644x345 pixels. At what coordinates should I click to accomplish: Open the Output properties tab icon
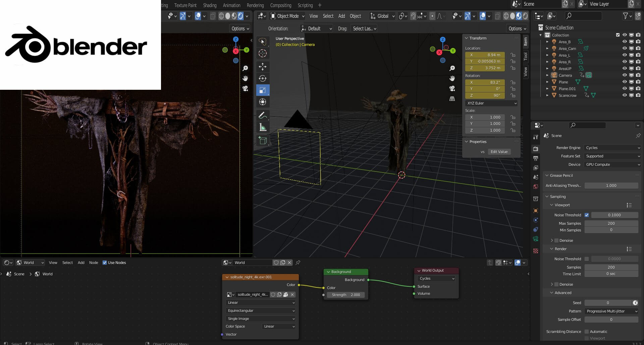pyautogui.click(x=536, y=158)
